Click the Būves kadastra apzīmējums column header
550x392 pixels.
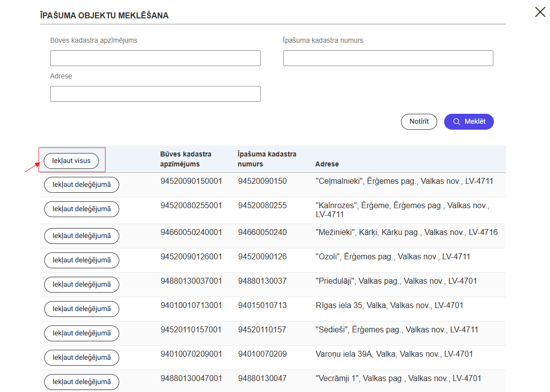tap(185, 159)
